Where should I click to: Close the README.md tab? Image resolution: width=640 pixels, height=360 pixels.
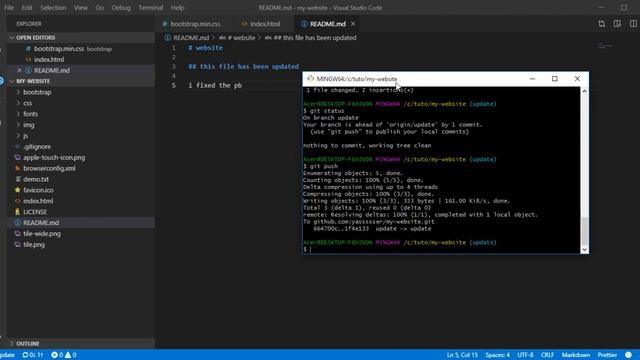pyautogui.click(x=353, y=24)
